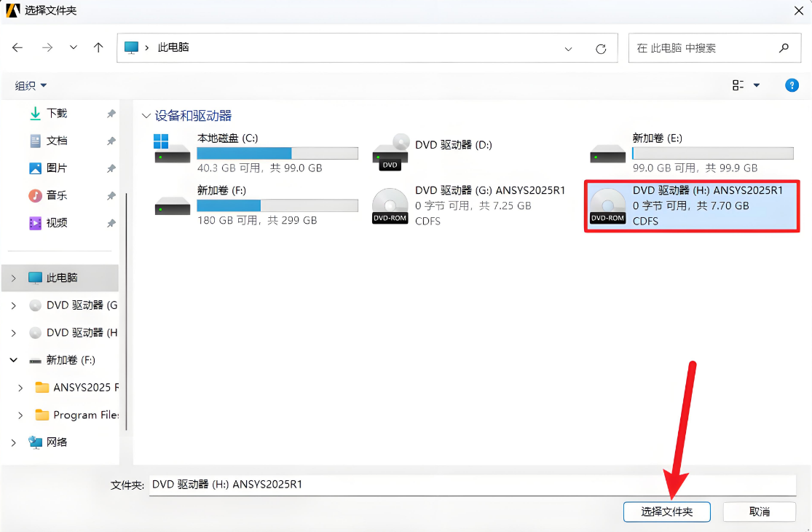
Task: Expand ANSYS2025 folder tree node
Action: (x=20, y=388)
